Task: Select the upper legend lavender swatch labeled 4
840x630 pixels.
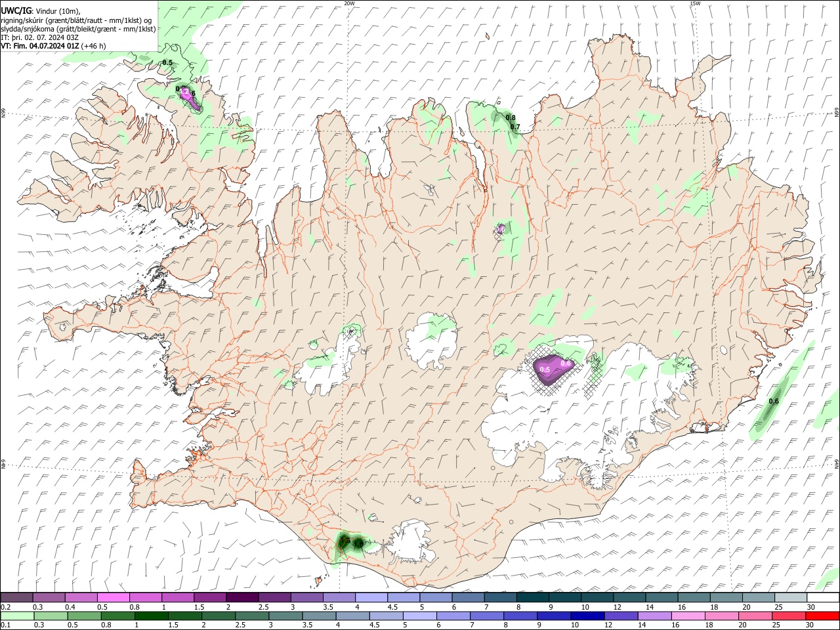Action: [x=371, y=597]
